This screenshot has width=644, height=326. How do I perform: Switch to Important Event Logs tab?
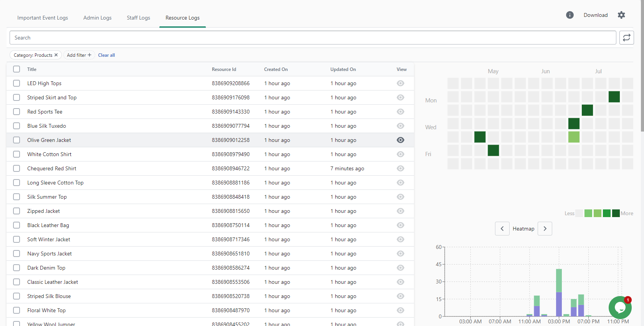click(43, 18)
